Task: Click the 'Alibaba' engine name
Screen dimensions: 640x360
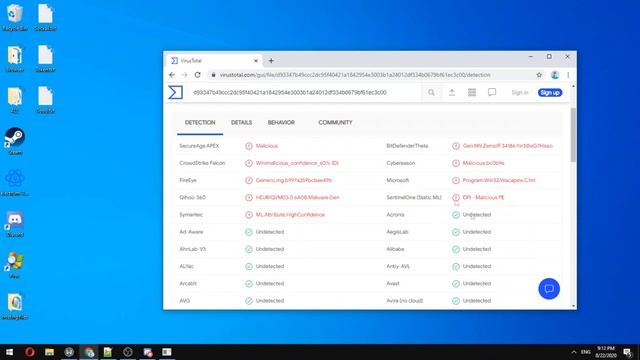Action: pos(395,249)
